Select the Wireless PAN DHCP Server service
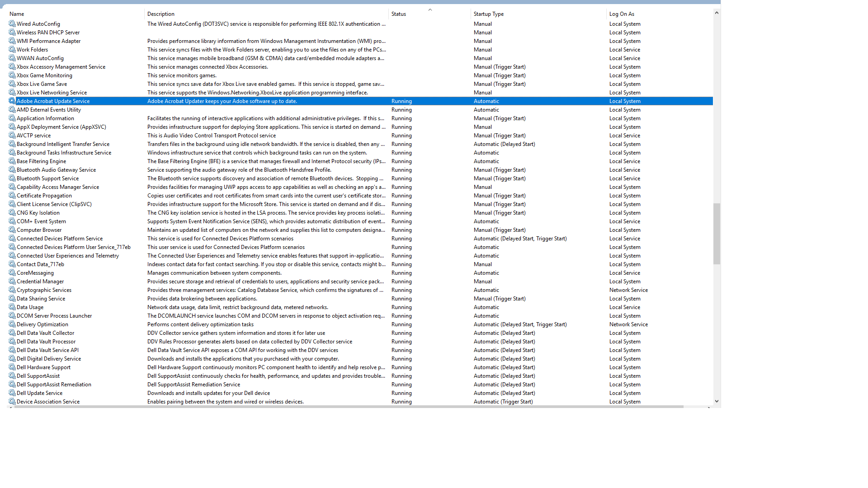868x488 pixels. click(x=360, y=33)
